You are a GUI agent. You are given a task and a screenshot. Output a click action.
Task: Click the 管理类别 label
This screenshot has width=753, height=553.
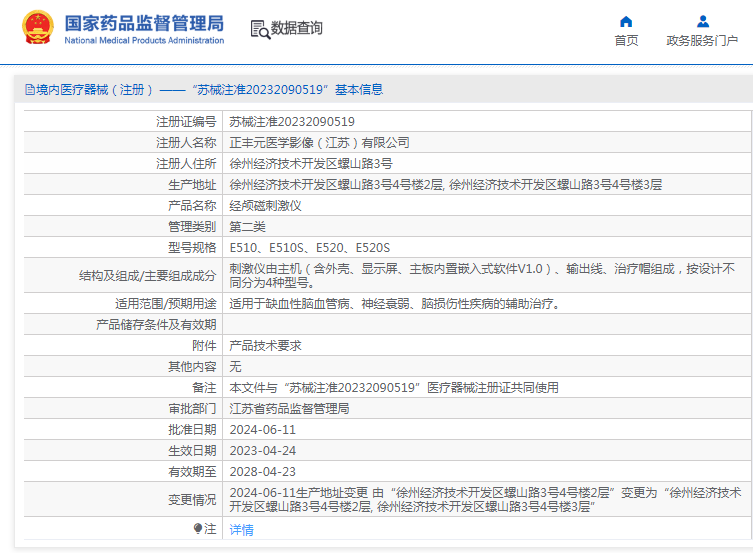point(192,227)
